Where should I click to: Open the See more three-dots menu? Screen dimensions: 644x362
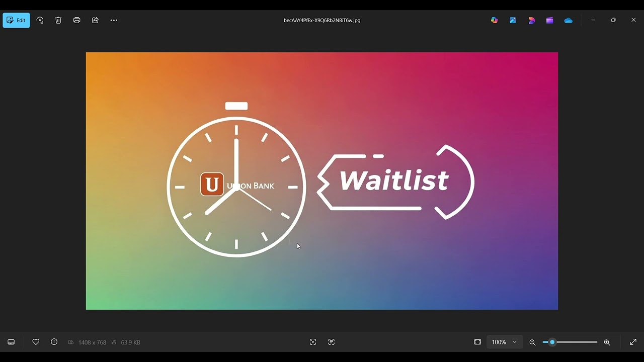[x=114, y=20]
